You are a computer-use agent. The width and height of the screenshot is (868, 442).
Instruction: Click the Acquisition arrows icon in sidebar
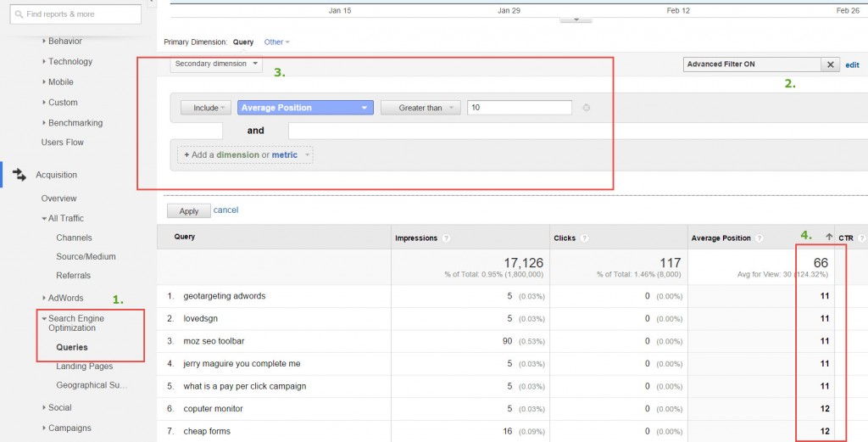[19, 175]
